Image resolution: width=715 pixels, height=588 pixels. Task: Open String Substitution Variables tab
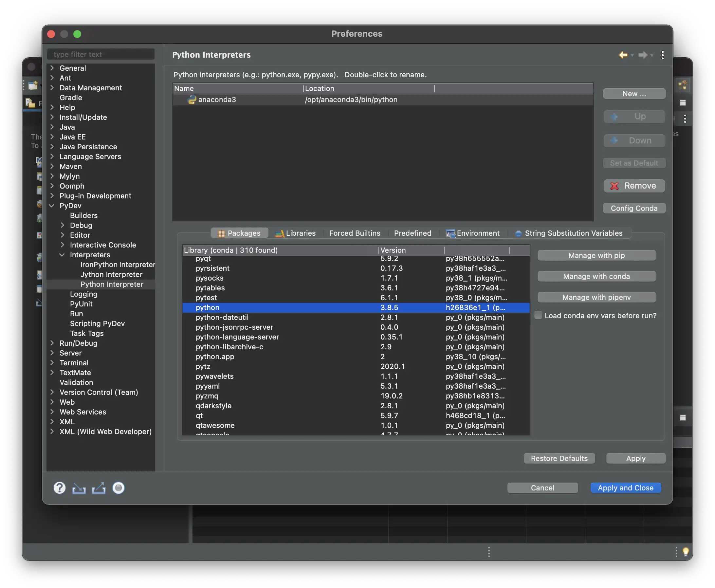tap(569, 233)
